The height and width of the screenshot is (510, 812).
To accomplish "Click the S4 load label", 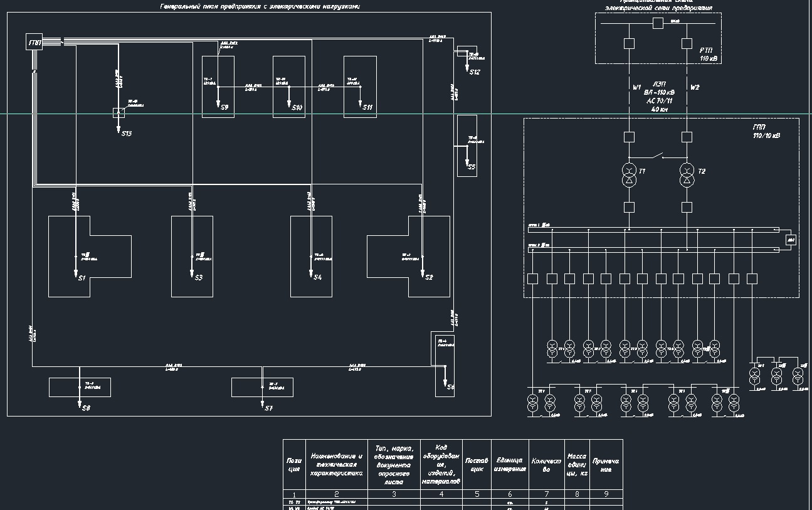I will [317, 277].
